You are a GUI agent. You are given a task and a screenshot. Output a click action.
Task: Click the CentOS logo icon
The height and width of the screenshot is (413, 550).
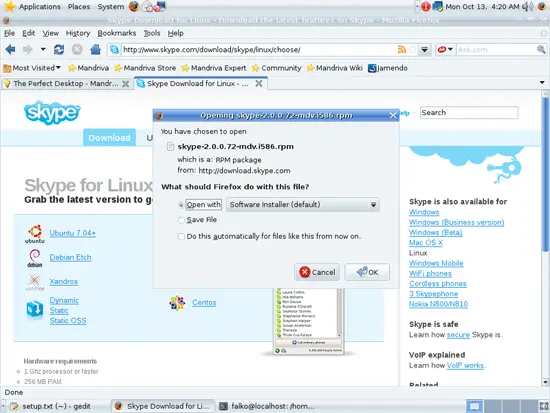[x=177, y=302]
